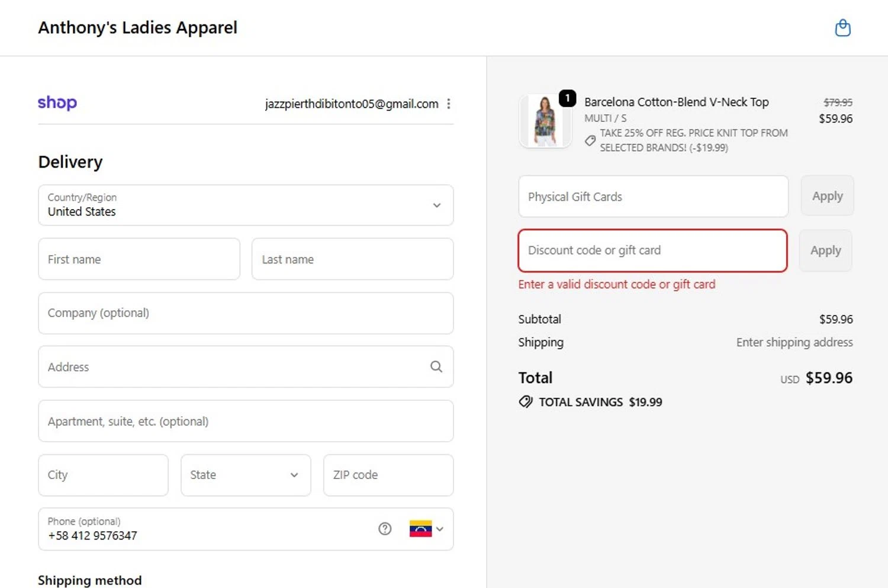This screenshot has width=888, height=588.
Task: Click the MULTI / S variant text
Action: (605, 118)
